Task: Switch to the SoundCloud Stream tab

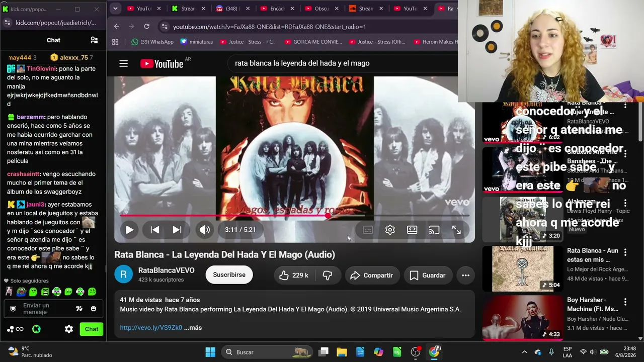Action: 366,9
